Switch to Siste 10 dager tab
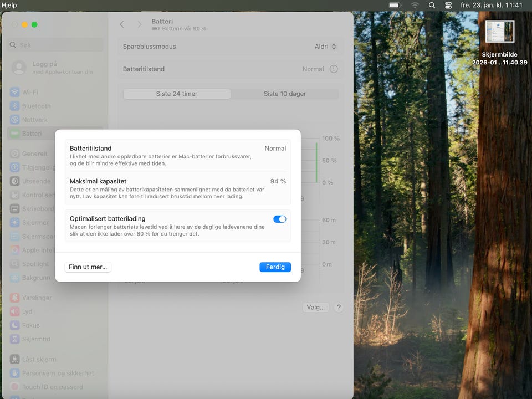The width and height of the screenshot is (532, 399). (285, 94)
